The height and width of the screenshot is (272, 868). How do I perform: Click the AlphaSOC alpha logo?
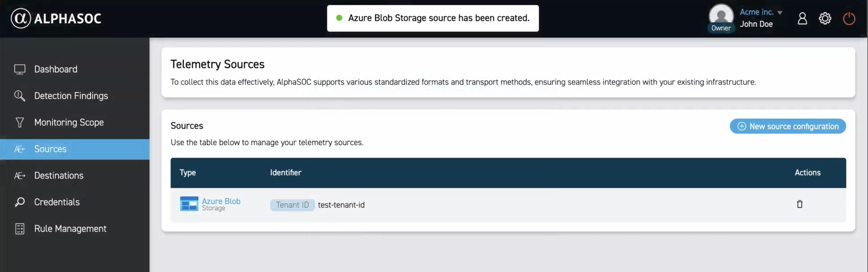(20, 19)
